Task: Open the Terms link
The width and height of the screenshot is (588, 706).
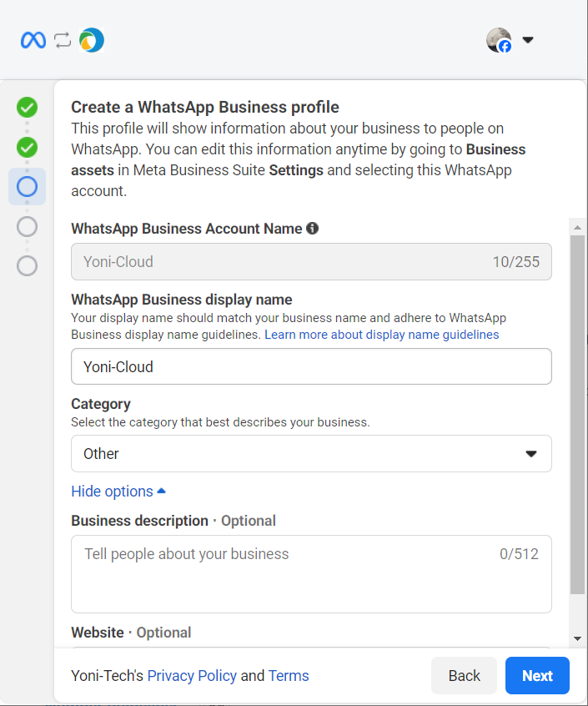Action: [289, 675]
